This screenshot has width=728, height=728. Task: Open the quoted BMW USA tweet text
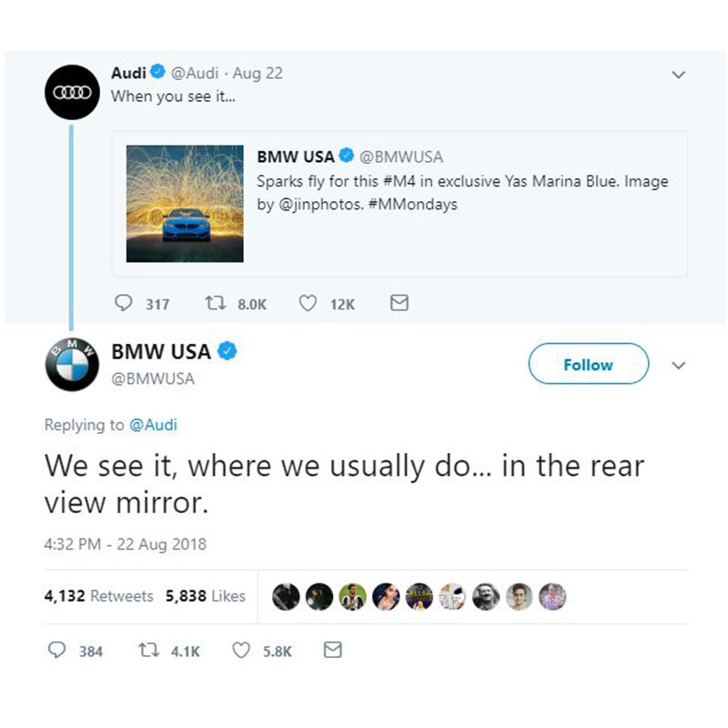462,192
